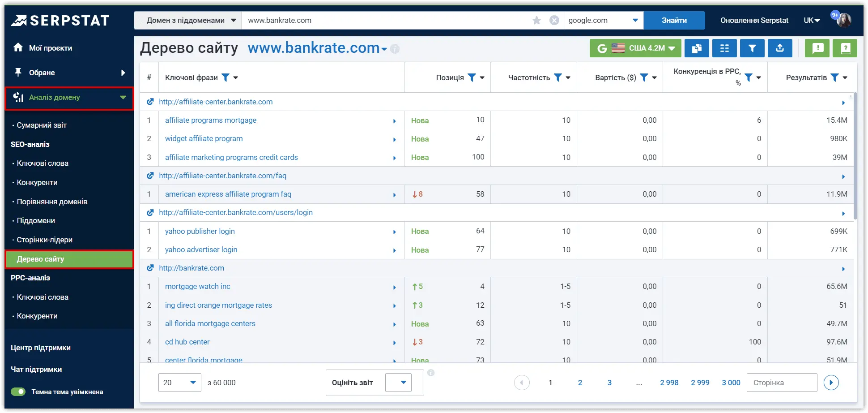The width and height of the screenshot is (868, 413).
Task: Filter the Ключові фрази column
Action: tap(226, 77)
